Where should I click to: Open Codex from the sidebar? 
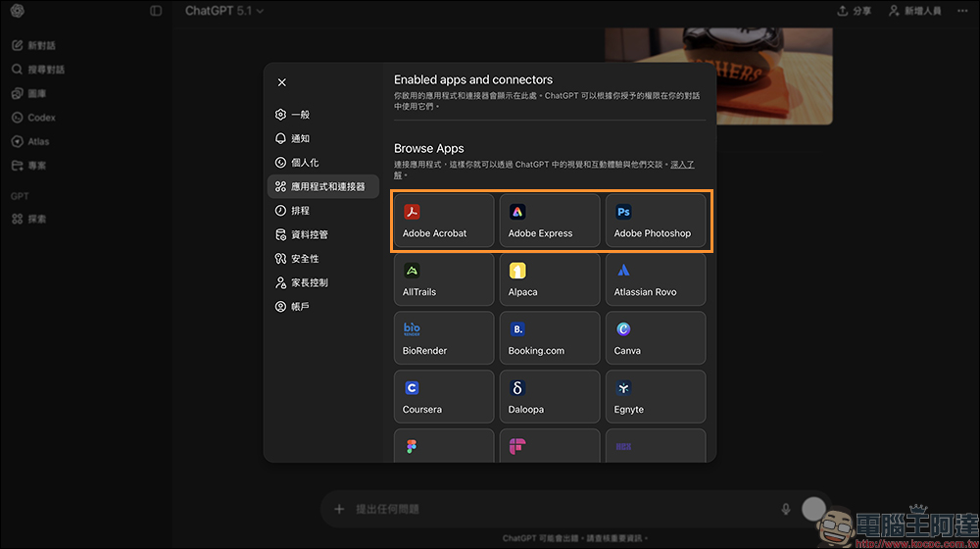point(34,118)
